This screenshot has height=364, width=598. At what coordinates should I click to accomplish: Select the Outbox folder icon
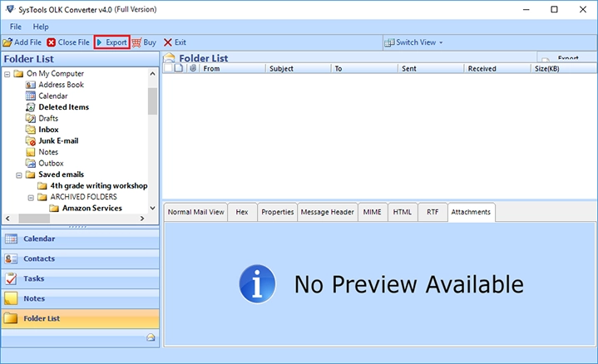coord(31,163)
